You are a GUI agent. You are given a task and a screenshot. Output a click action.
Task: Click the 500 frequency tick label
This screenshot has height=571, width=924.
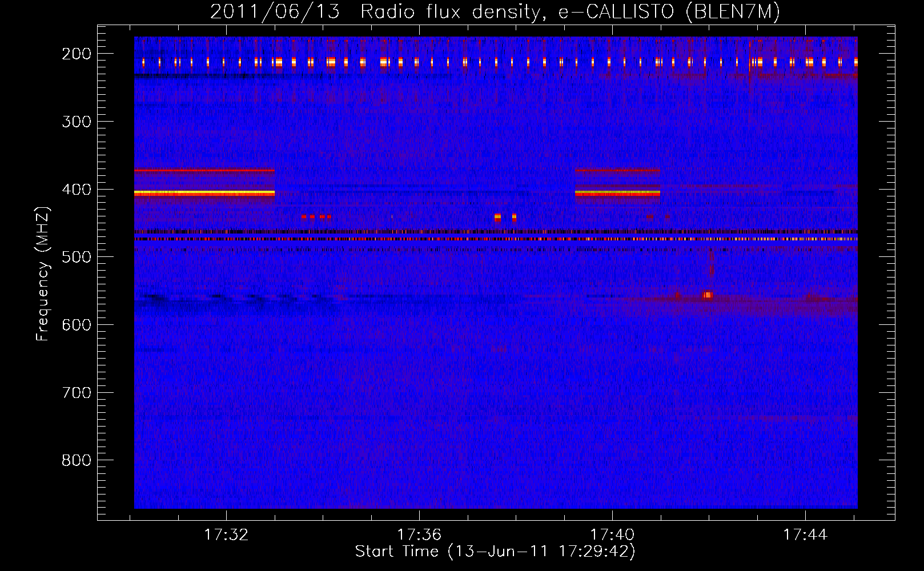pyautogui.click(x=76, y=257)
